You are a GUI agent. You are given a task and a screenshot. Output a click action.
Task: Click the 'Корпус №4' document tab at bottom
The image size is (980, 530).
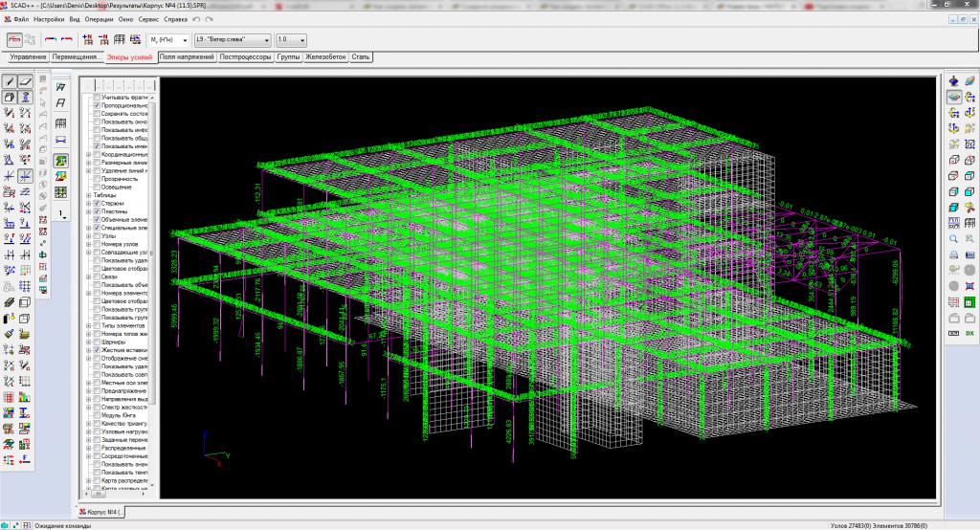(101, 513)
